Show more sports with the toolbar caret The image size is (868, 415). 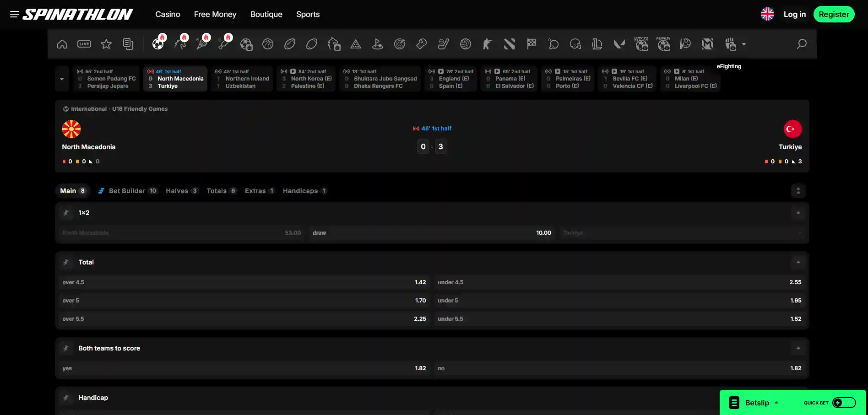tap(744, 44)
